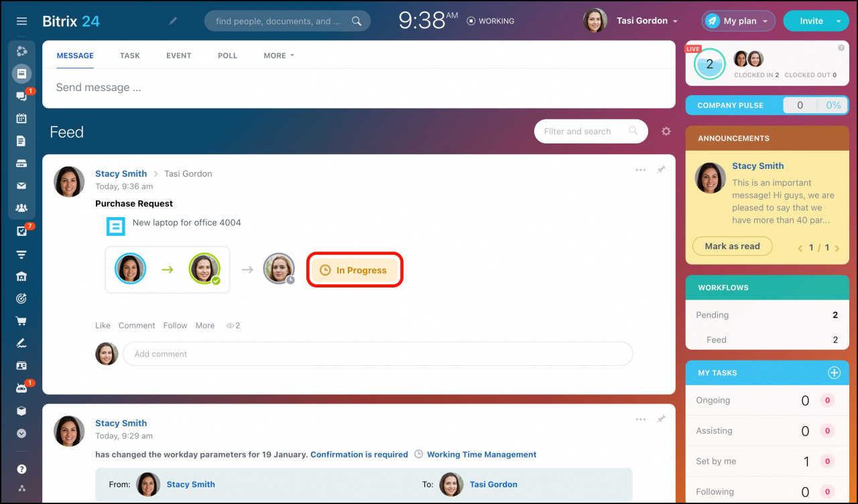Toggle the WORKING workday status
Viewport: 858px width, 504px height.
coord(491,21)
